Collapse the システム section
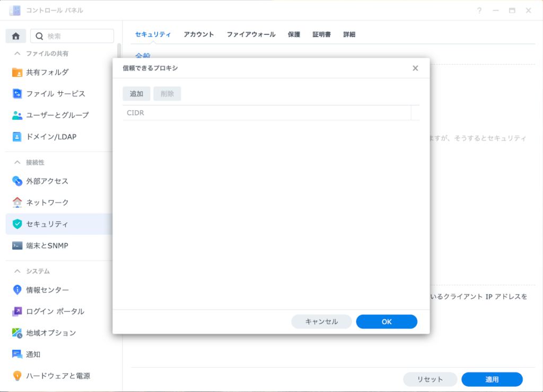Screen dimensions: 543x392 point(17,271)
